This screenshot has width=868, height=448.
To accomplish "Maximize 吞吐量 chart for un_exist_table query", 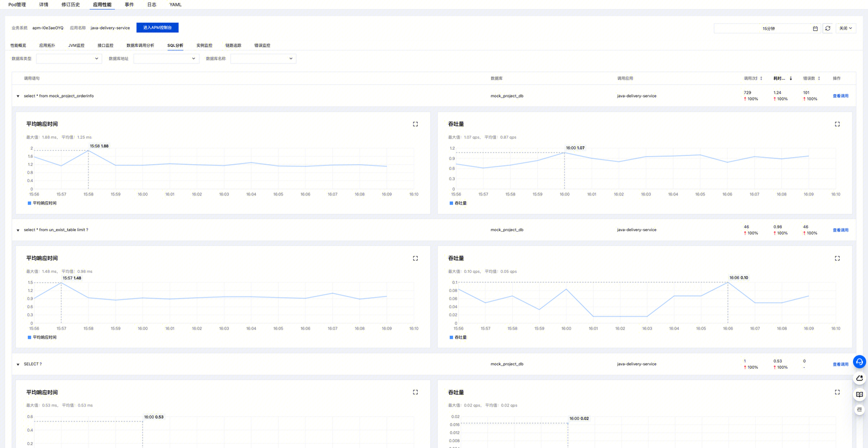I will coord(837,258).
